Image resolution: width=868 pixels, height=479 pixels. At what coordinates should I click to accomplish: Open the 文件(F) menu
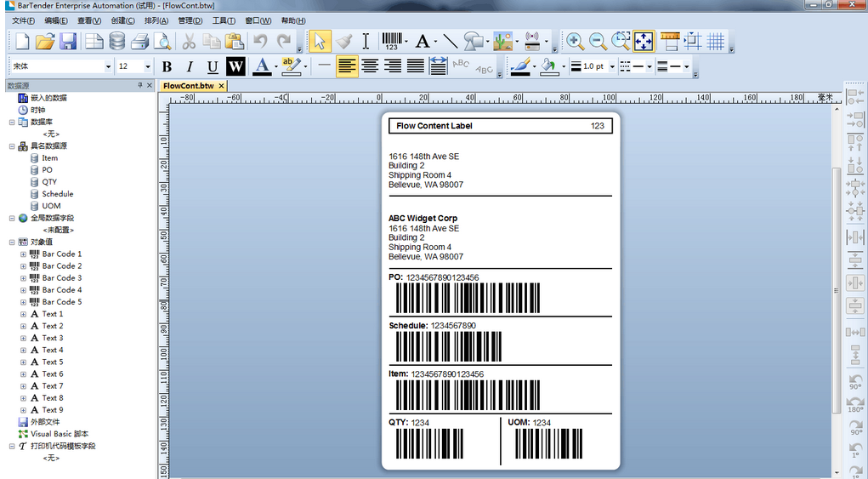(23, 20)
